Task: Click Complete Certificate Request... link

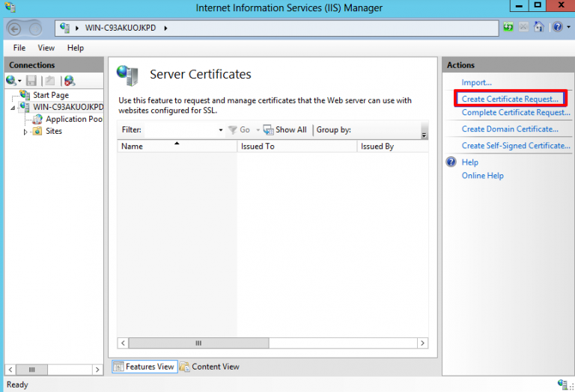Action: coord(516,112)
